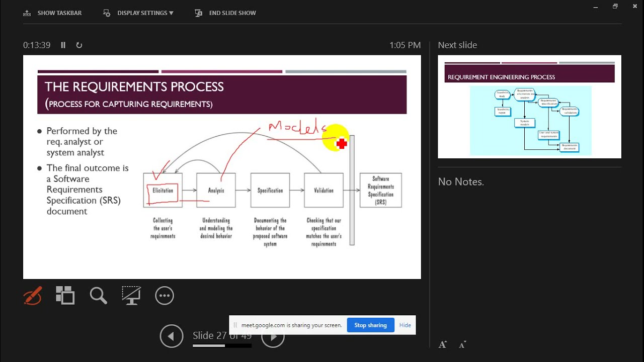Pause the presentation timer
Screen dimensions: 644x362
click(63, 45)
